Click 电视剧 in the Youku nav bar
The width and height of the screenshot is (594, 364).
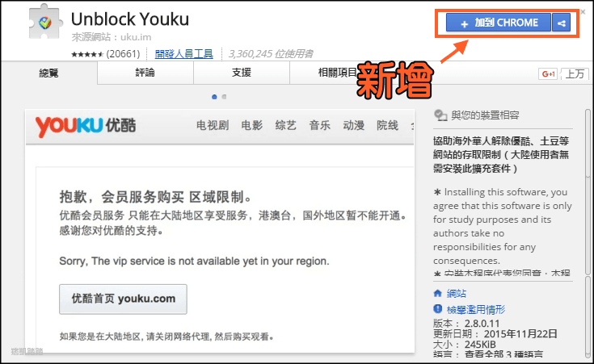point(213,125)
